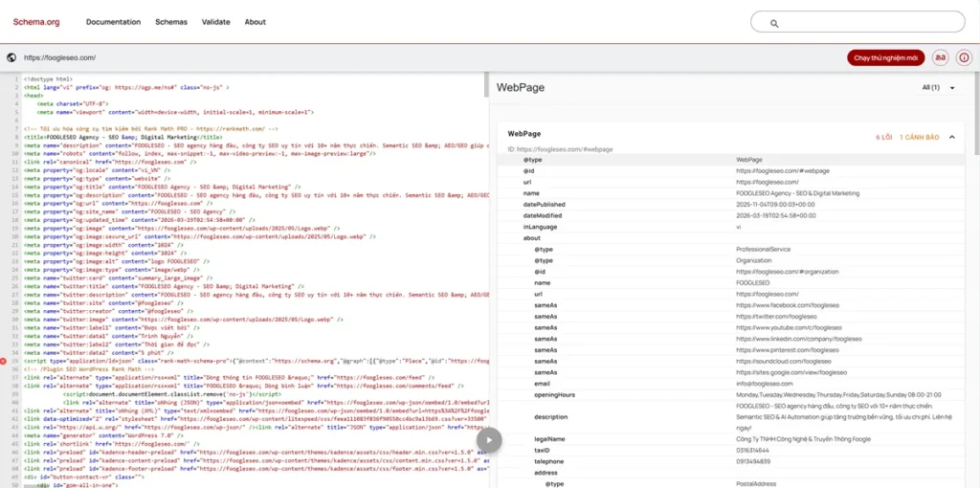This screenshot has width=980, height=488.
Task: Click the 1 CẢNH BÁO warning count
Action: tap(920, 137)
